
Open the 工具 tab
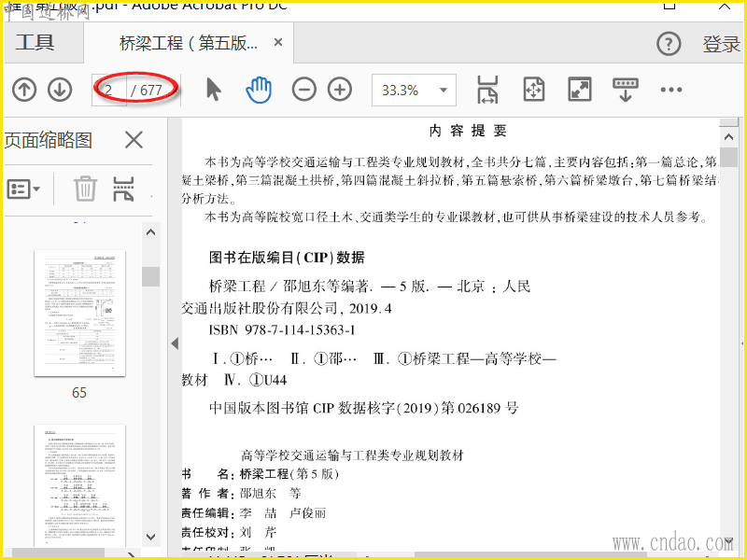click(35, 42)
